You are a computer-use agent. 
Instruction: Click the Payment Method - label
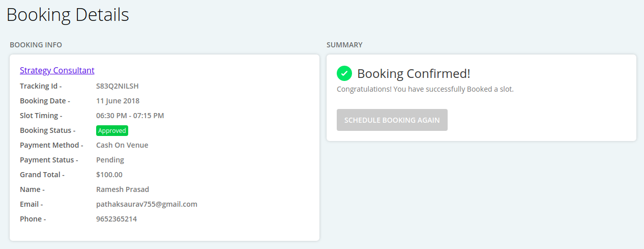[x=51, y=145]
